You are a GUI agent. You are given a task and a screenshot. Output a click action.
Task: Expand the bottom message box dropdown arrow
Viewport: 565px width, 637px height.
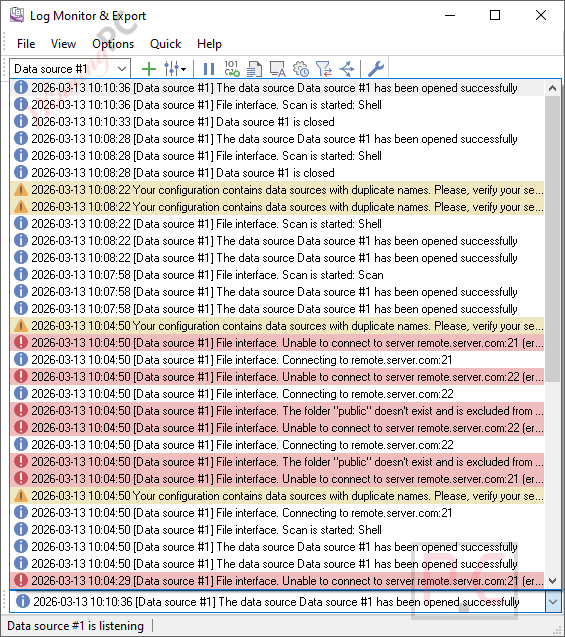[x=553, y=602]
